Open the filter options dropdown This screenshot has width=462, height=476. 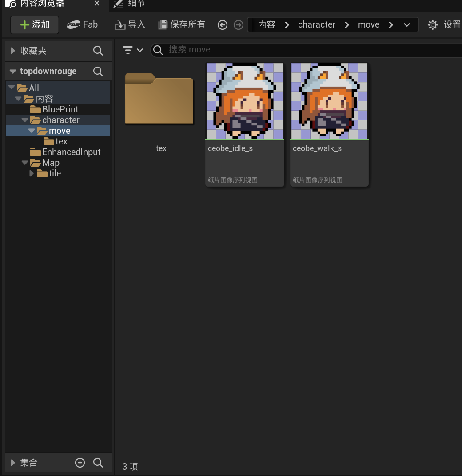pos(133,50)
